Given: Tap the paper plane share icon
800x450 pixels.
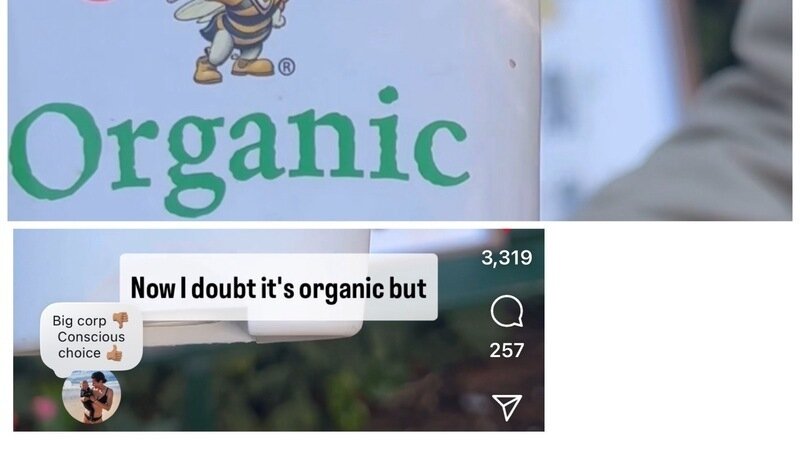Looking at the screenshot, I should coord(507,407).
